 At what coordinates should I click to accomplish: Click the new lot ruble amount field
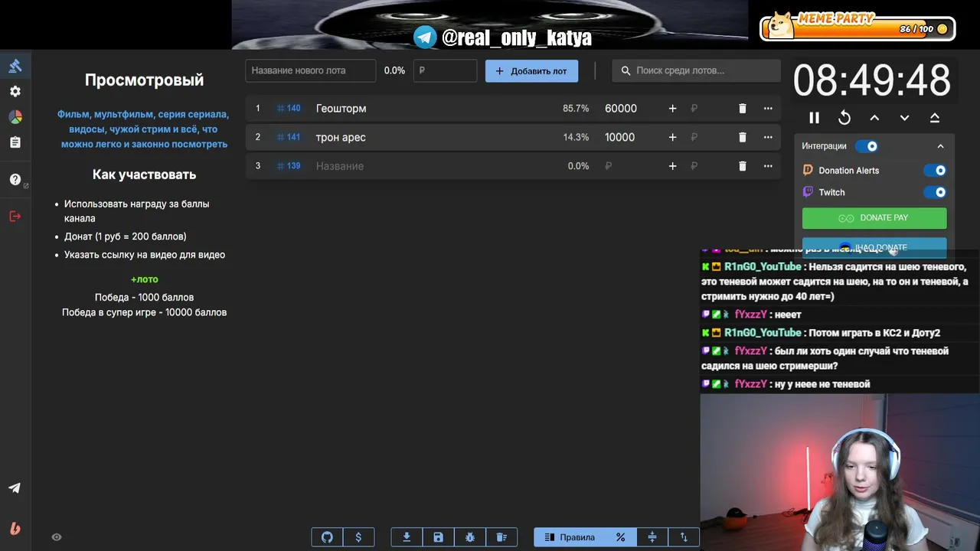[x=445, y=70]
